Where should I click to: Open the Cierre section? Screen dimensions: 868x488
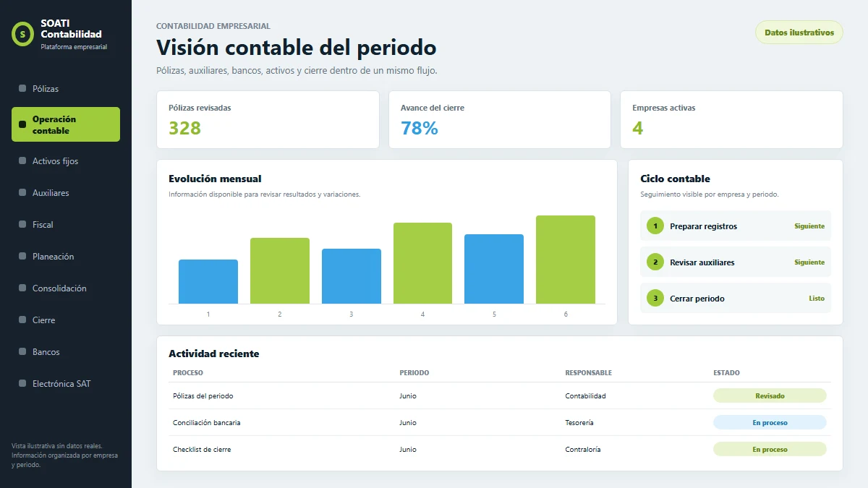click(x=66, y=320)
